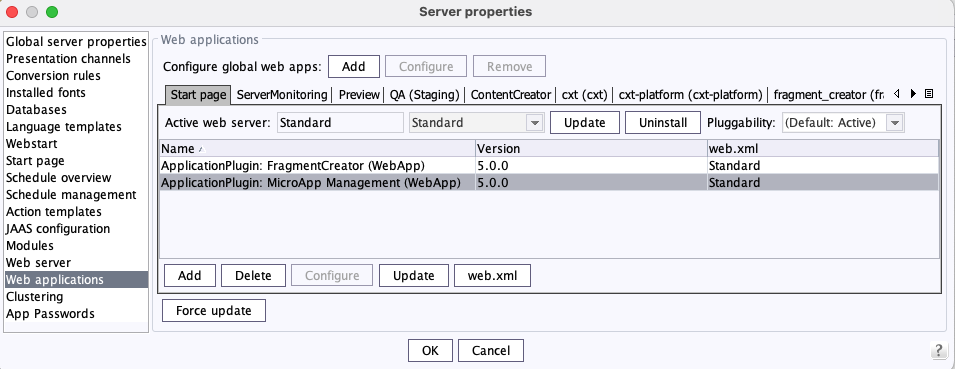Switch to the cxt (cxt) tab
Viewport: 955px width, 369px height.
[x=585, y=95]
